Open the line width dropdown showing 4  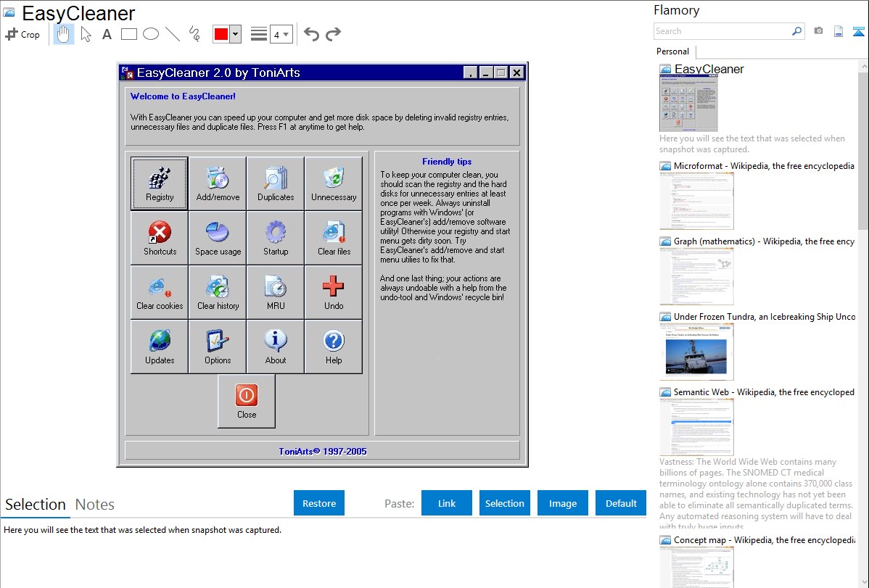click(281, 34)
